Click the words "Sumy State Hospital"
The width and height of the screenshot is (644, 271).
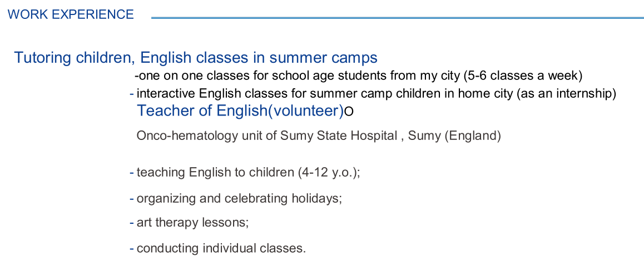(339, 136)
